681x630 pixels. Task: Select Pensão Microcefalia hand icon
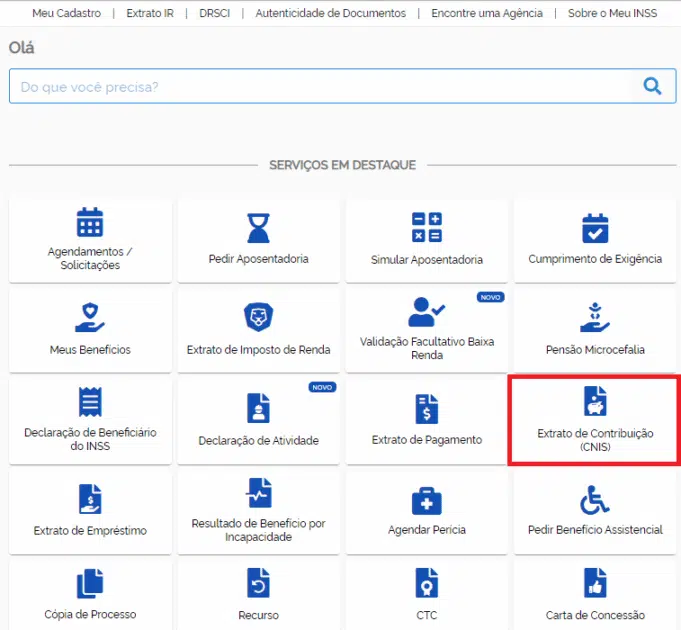(x=595, y=317)
